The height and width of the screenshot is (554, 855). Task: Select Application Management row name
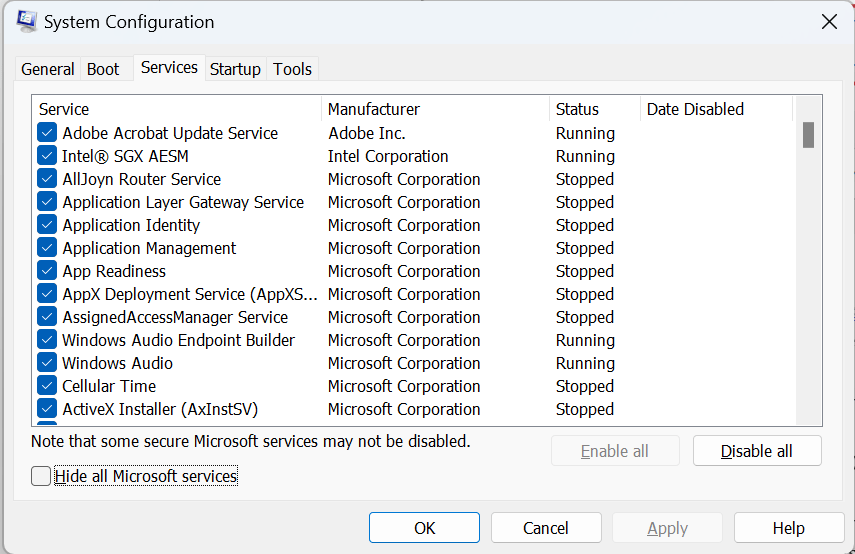pos(149,248)
